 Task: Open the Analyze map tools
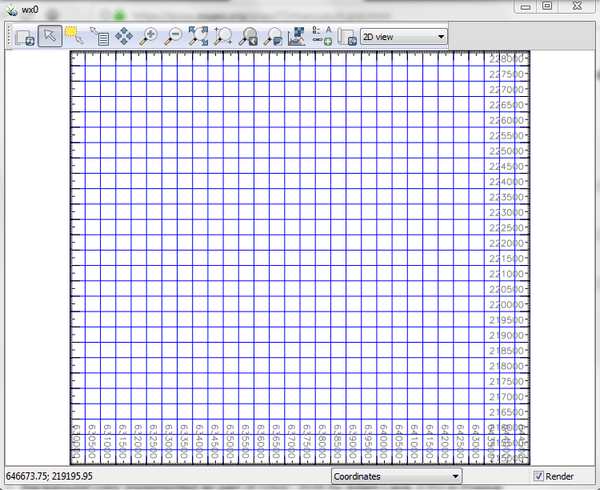pos(297,37)
